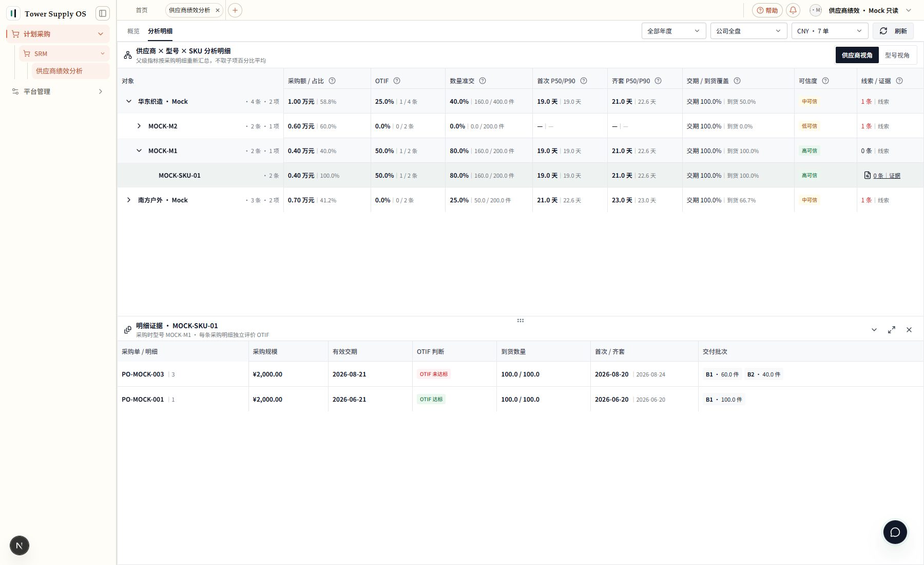Switch to 型号视角 view
Screen dimensions: 924x565
(x=897, y=55)
